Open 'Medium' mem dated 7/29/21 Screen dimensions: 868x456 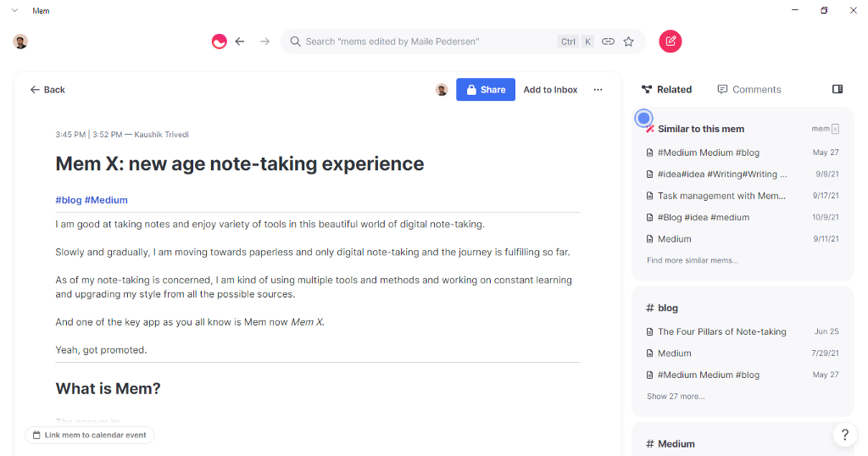743,353
